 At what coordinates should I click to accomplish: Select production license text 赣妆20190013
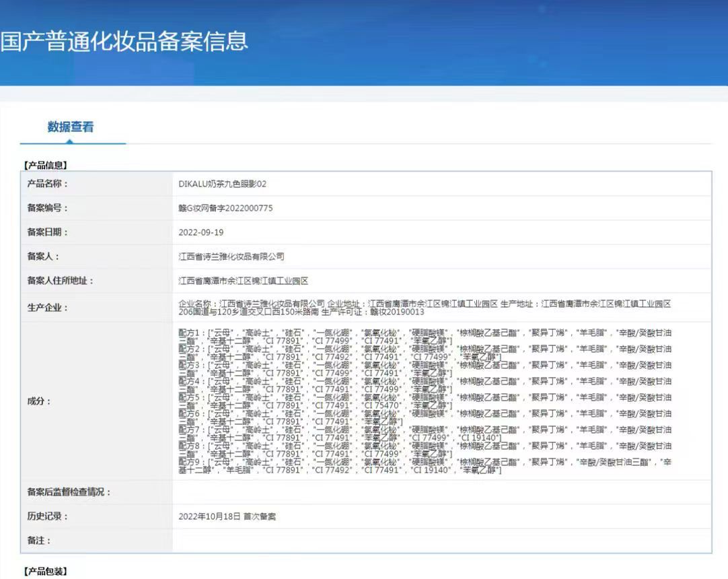[x=397, y=312]
